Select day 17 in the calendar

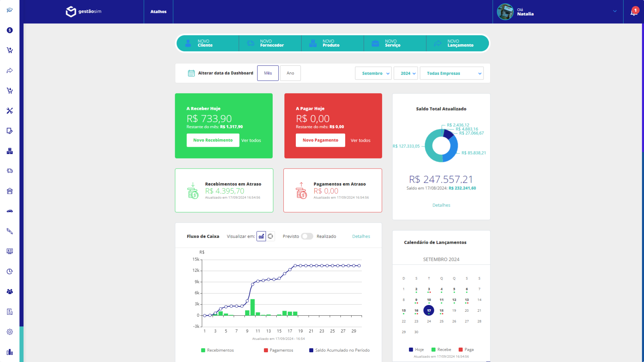[429, 310]
